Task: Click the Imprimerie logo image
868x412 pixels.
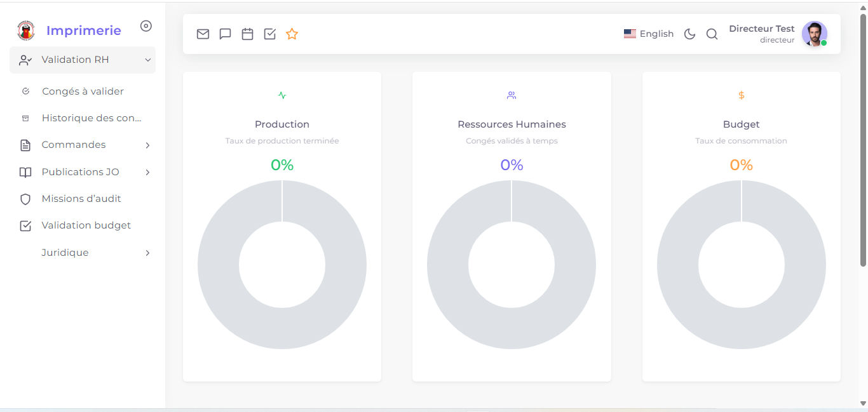Action: [x=26, y=30]
